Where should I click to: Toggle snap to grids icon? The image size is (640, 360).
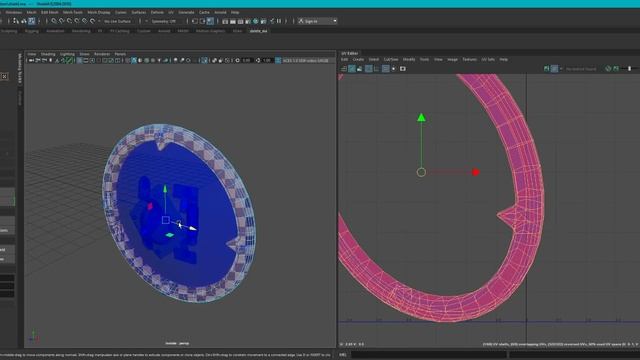pyautogui.click(x=54, y=21)
